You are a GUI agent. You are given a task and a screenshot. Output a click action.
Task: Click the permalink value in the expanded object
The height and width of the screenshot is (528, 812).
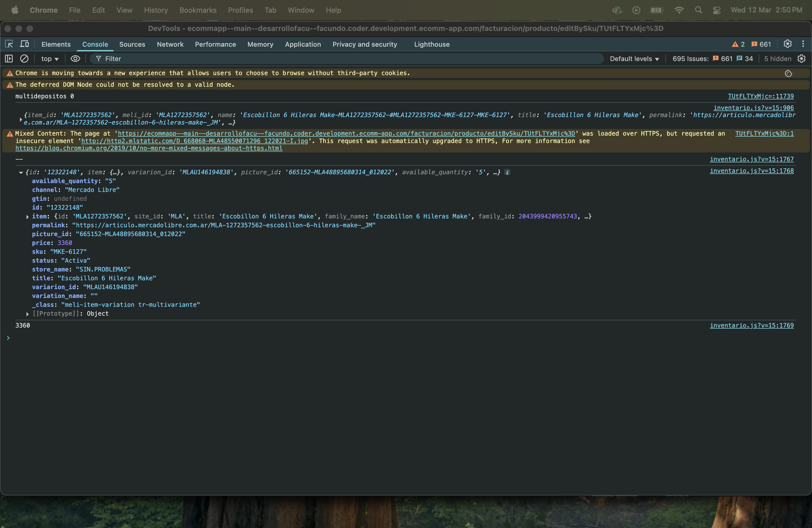click(224, 225)
